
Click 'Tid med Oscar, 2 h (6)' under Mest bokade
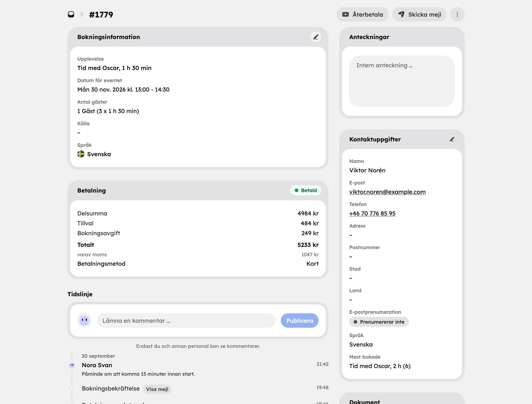[380, 366]
